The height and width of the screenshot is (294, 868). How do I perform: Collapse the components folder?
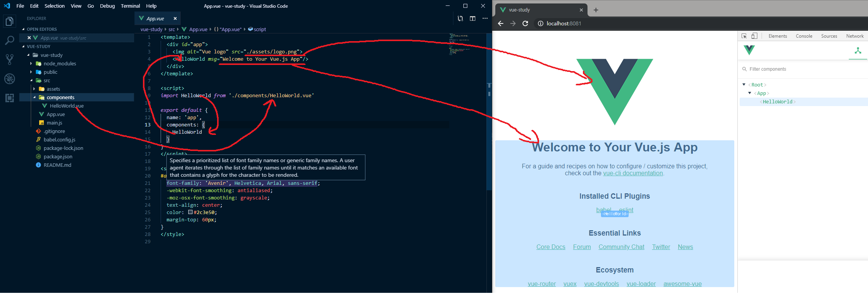click(35, 97)
